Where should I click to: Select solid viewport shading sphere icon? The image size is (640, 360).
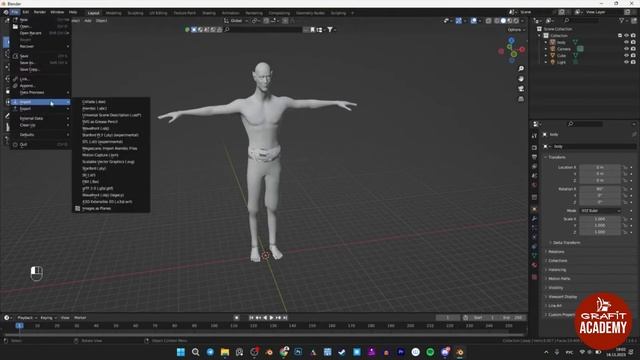503,20
